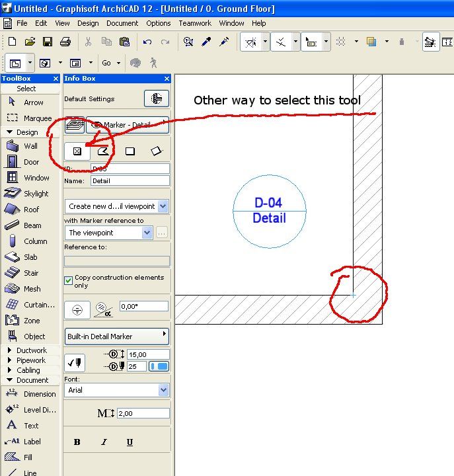Select no-boundary marker geometry method
Image resolution: width=454 pixels, height=476 pixels.
77,151
